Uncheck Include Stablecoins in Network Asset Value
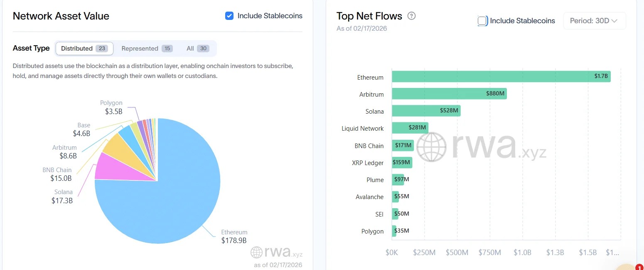This screenshot has height=270, width=644. tap(229, 16)
